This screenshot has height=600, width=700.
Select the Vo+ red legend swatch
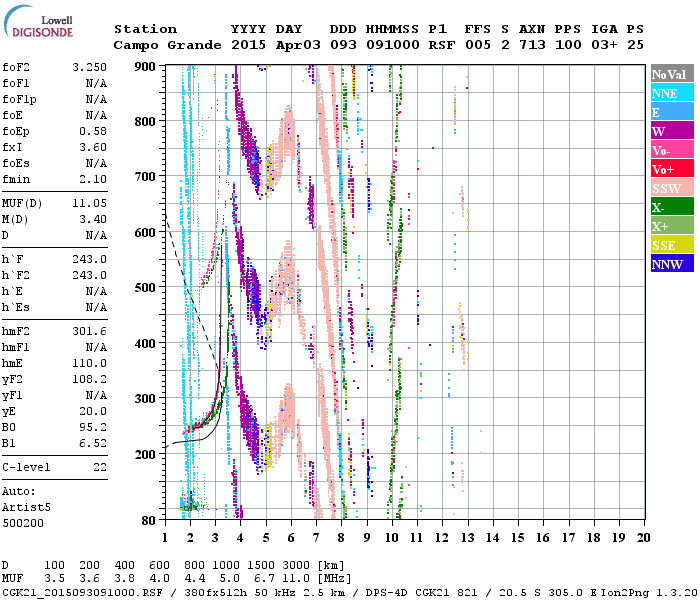click(672, 169)
